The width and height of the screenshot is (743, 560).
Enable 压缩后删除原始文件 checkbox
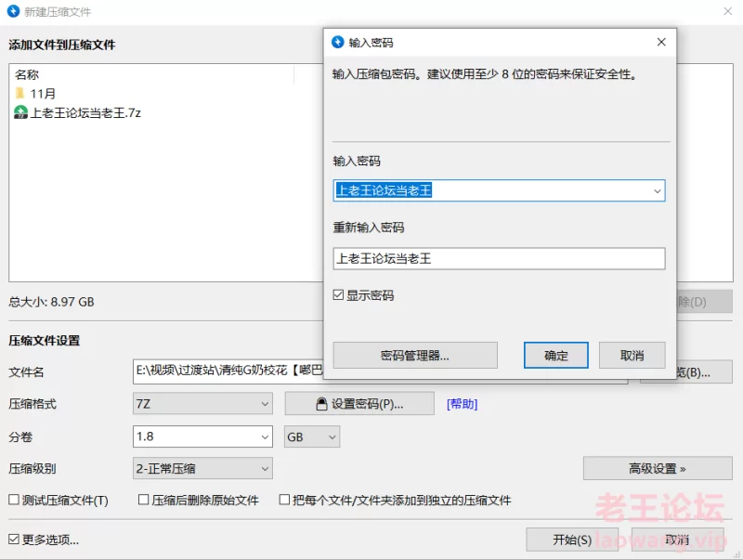[x=144, y=500]
